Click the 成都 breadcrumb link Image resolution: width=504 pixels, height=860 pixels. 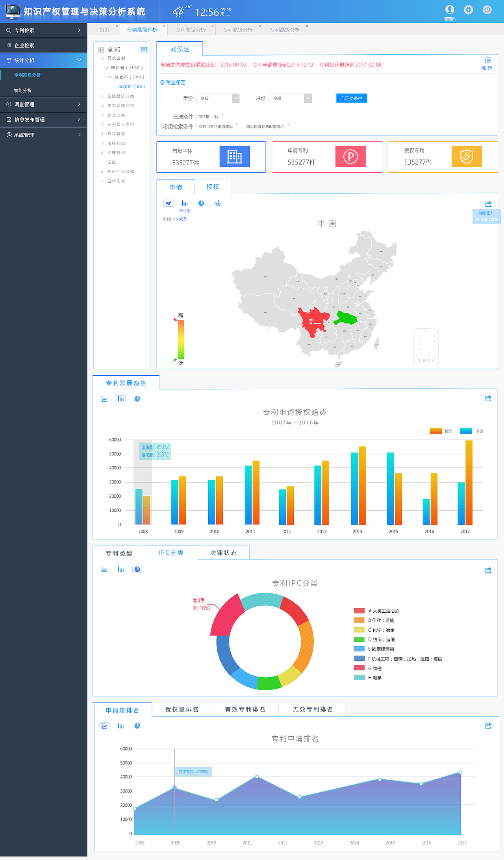[x=183, y=219]
